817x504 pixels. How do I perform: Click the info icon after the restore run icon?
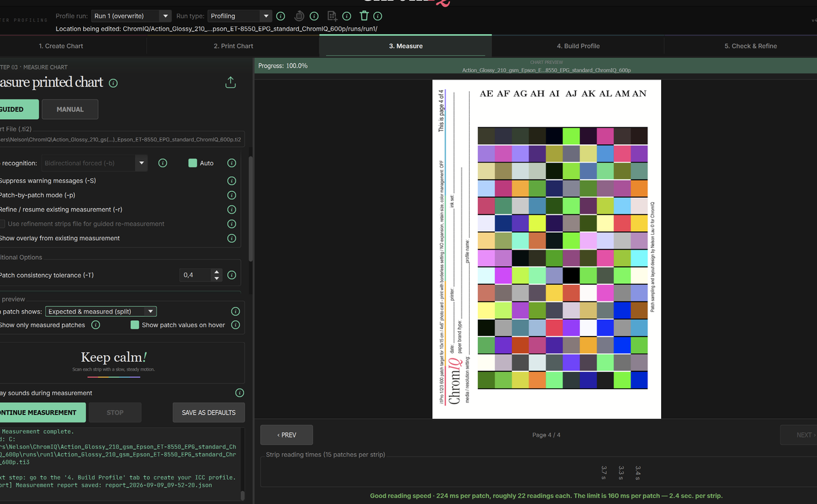click(x=314, y=16)
